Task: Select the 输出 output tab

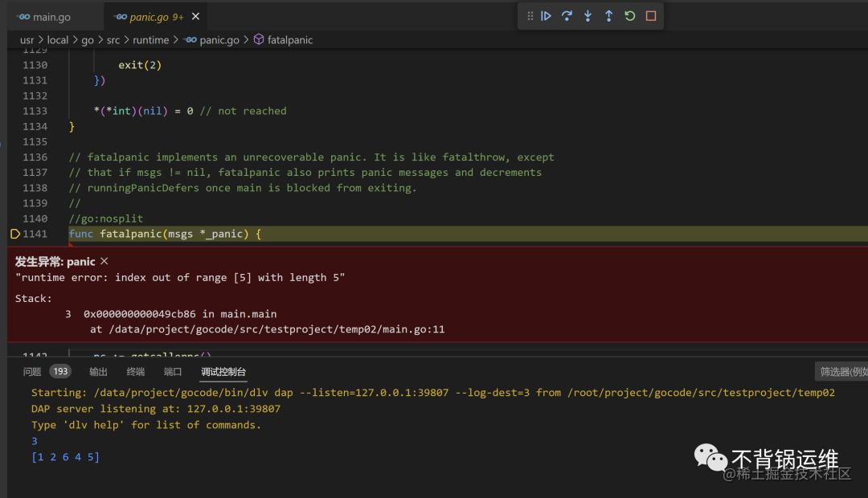Action: tap(98, 372)
